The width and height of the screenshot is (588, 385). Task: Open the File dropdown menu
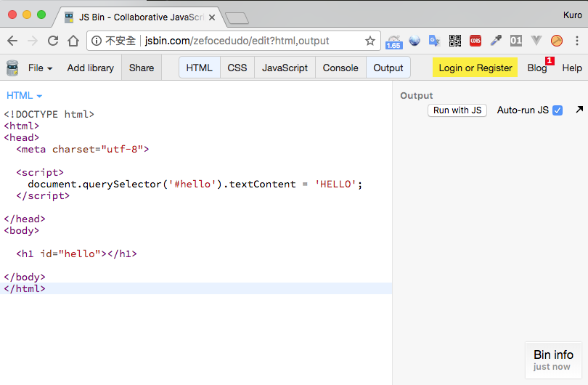coord(40,68)
